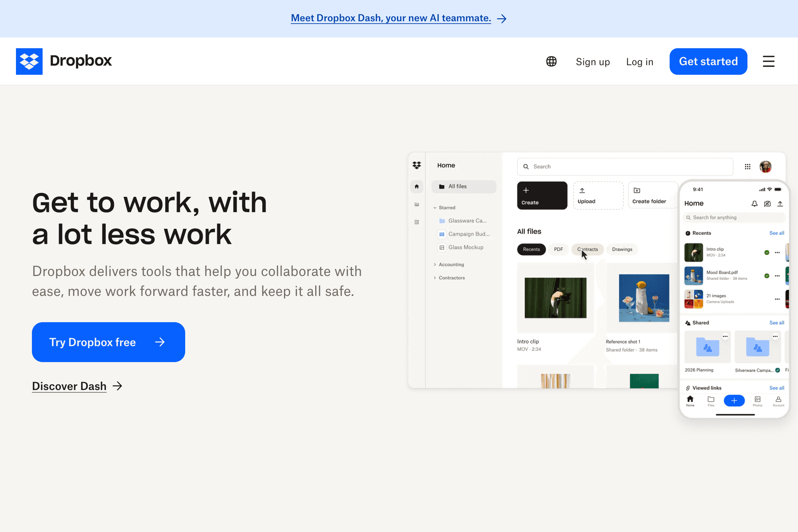Click See all next to Viewed links
The image size is (798, 532).
[x=776, y=388]
